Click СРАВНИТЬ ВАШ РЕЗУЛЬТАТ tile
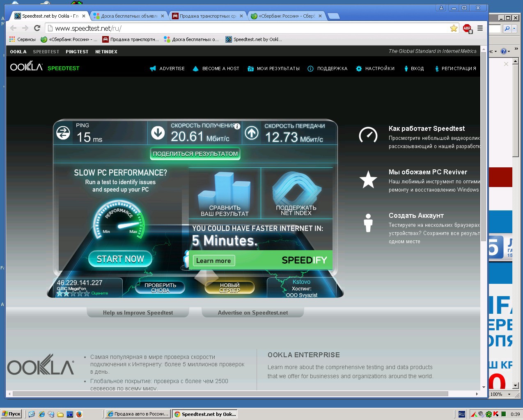Image resolution: width=523 pixels, height=420 pixels. [x=225, y=194]
